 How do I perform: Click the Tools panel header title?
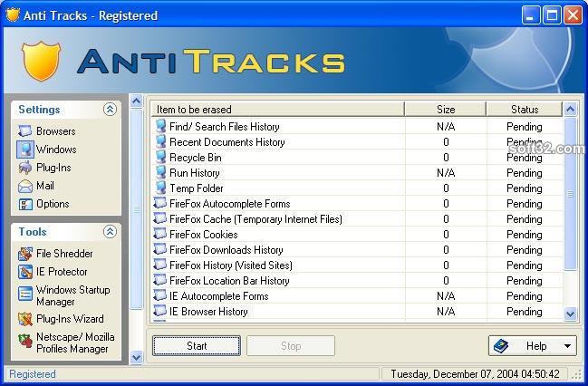33,231
